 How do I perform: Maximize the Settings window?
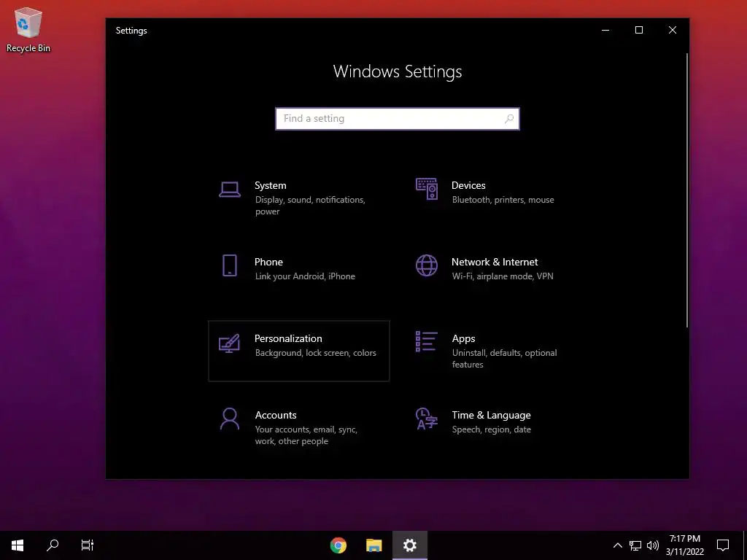[639, 30]
